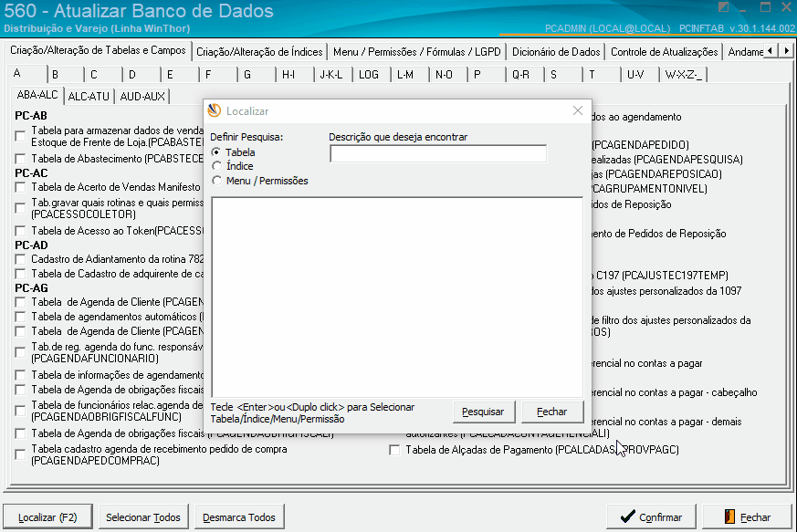The width and height of the screenshot is (797, 532).
Task: Check Tabela de Cadastro de adquirente checkbox
Action: click(20, 274)
